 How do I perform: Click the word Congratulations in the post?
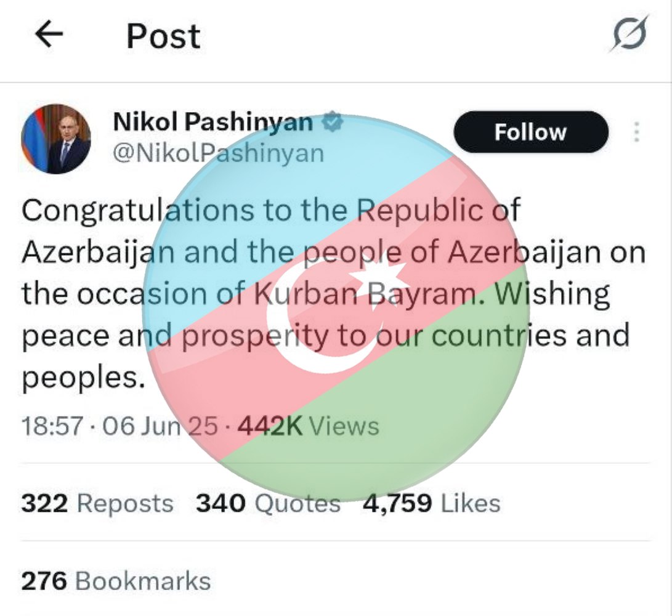point(137,210)
